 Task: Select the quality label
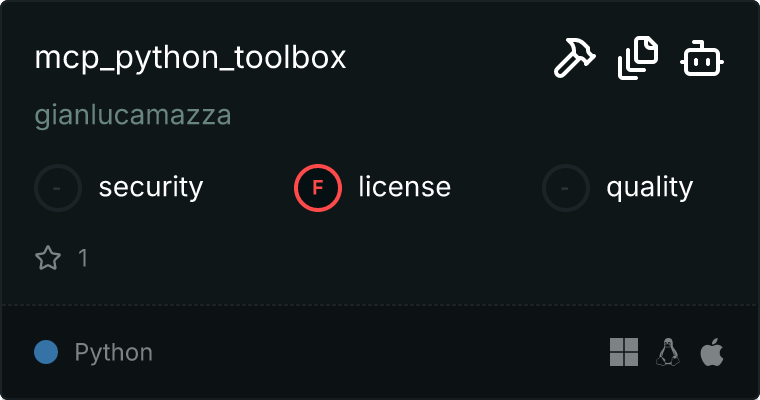coord(649,187)
